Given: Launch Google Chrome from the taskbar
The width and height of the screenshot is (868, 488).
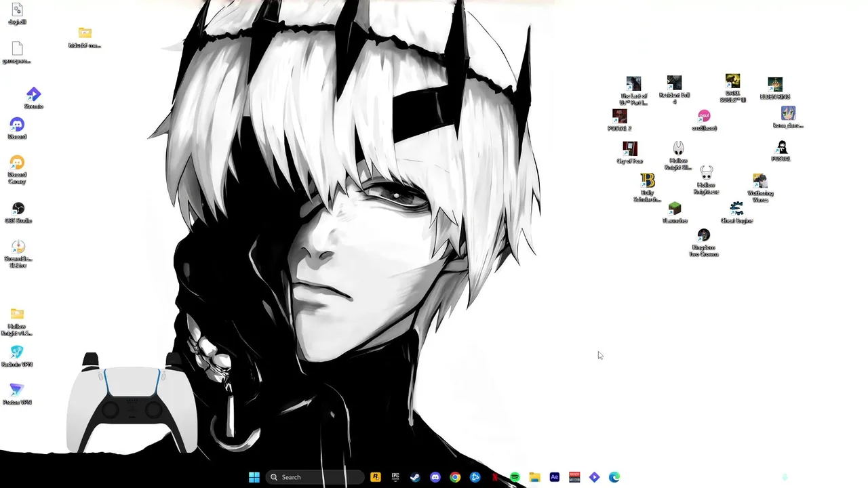Looking at the screenshot, I should coord(455,477).
